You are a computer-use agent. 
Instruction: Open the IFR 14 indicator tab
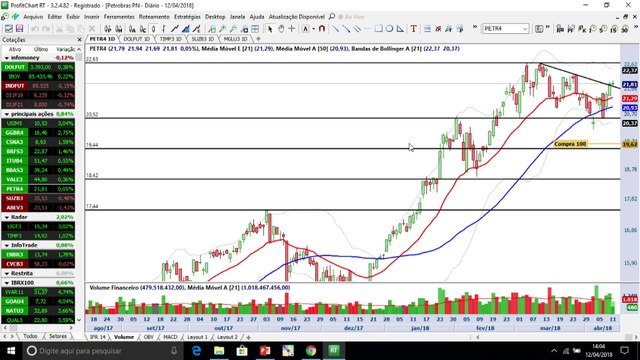[x=98, y=337]
